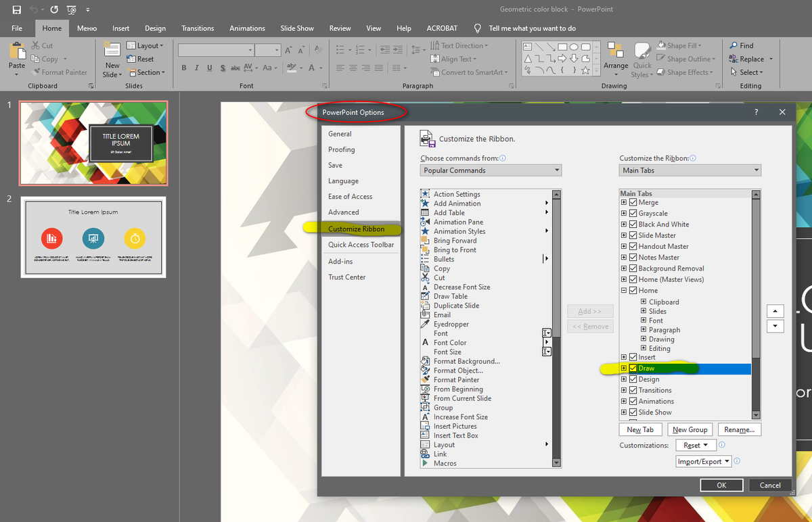
Task: Select the Format Painter tool
Action: 60,72
